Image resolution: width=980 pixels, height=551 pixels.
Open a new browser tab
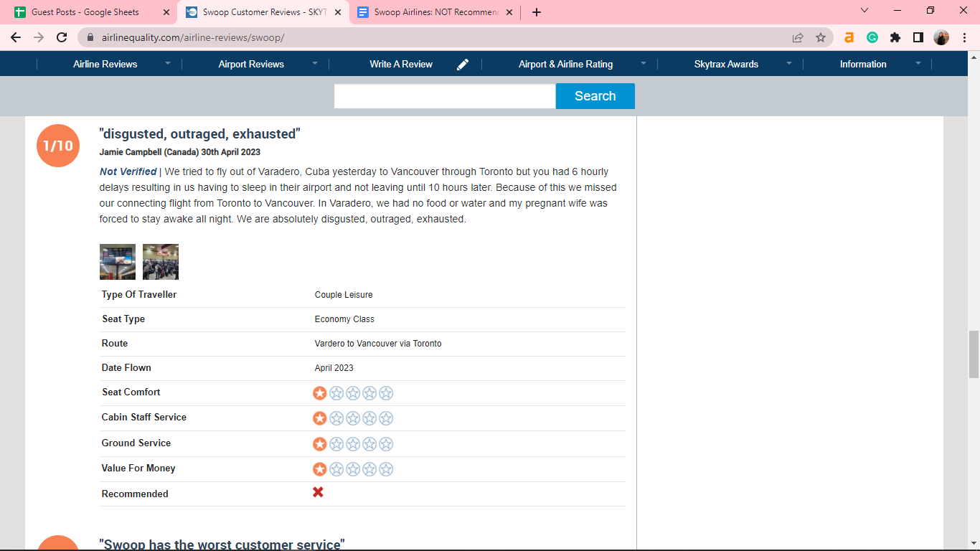tap(537, 12)
